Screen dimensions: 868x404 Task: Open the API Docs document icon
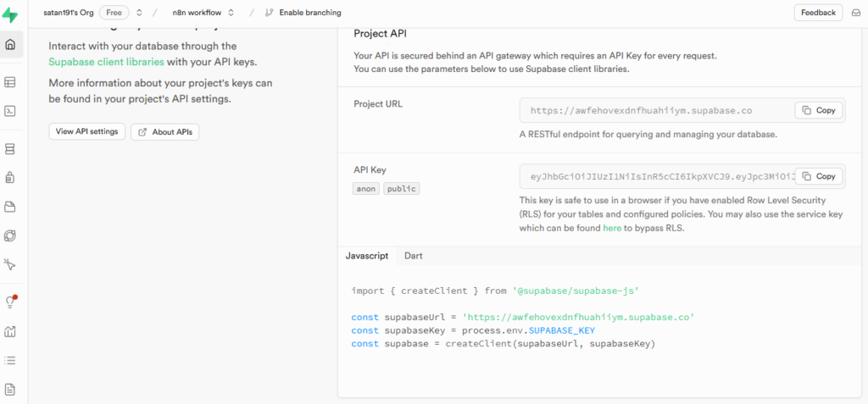click(11, 389)
